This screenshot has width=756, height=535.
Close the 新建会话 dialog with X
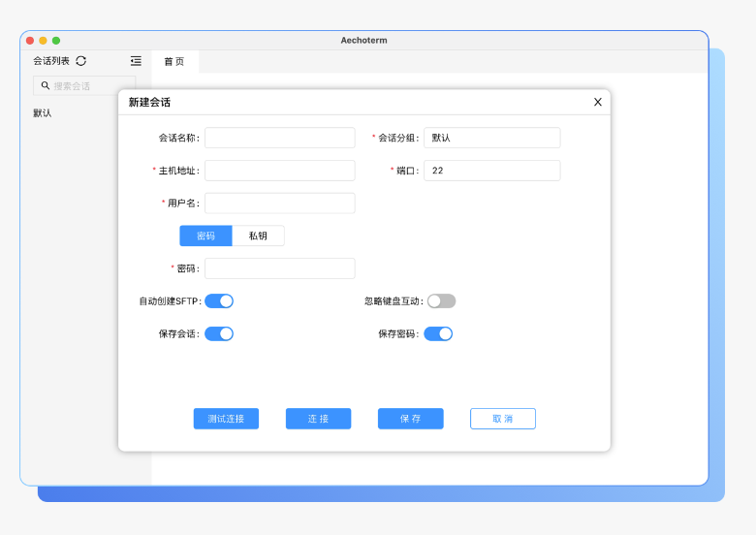pyautogui.click(x=597, y=102)
